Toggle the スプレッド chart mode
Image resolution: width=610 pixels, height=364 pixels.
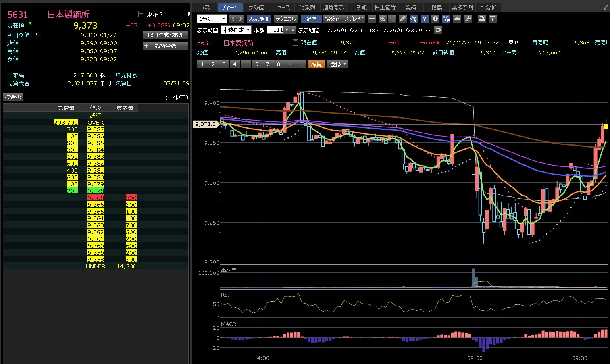coord(354,19)
